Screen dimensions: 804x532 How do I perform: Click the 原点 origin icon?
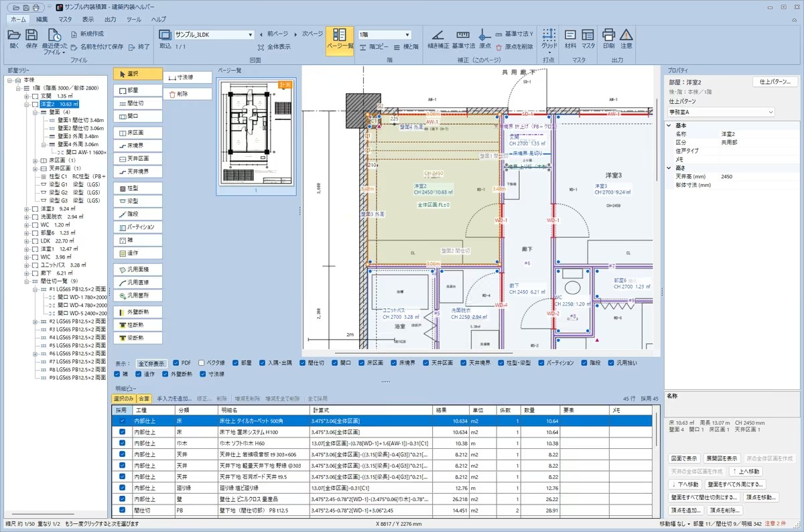(x=485, y=35)
